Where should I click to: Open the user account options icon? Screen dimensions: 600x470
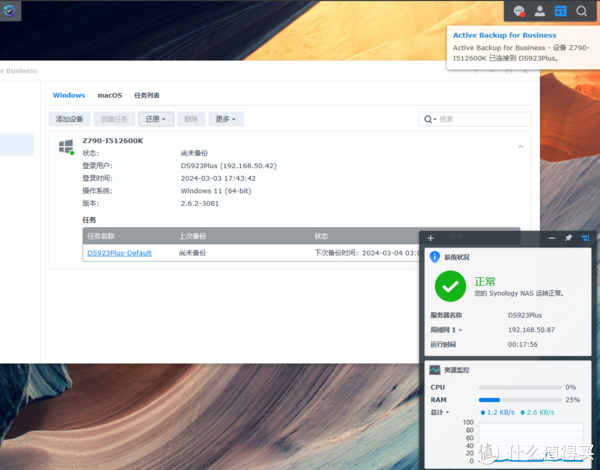[x=540, y=11]
